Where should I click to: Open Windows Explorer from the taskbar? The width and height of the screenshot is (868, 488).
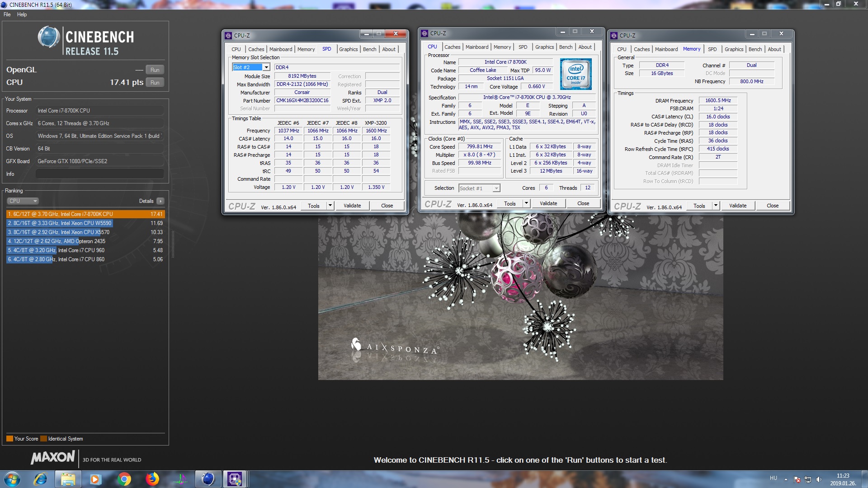tap(68, 479)
